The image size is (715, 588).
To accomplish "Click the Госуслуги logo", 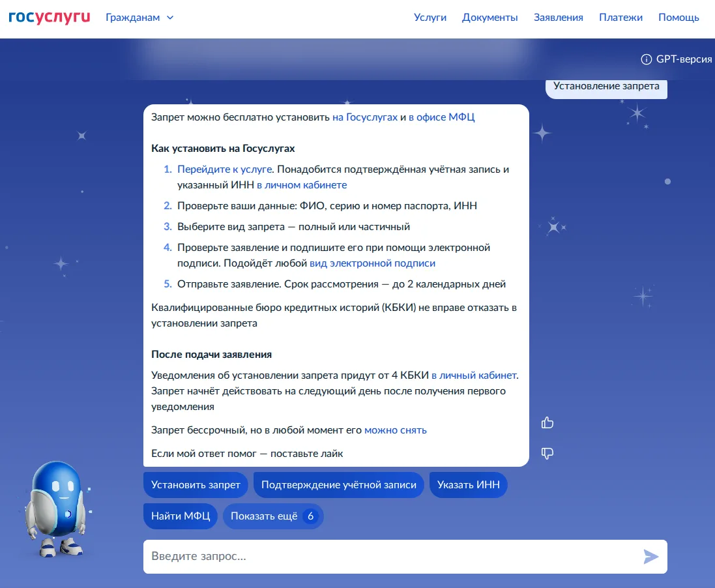I will point(50,18).
